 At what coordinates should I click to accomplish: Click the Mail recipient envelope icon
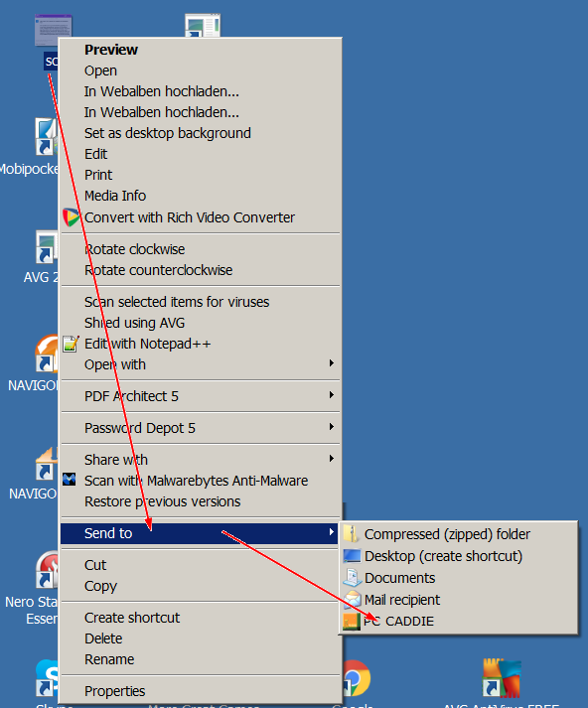coord(352,600)
